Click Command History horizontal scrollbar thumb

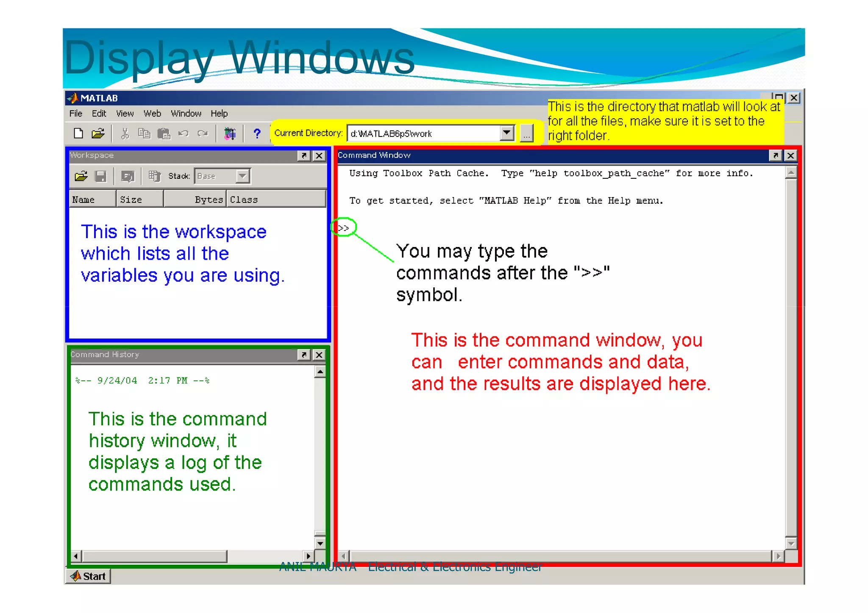click(155, 556)
